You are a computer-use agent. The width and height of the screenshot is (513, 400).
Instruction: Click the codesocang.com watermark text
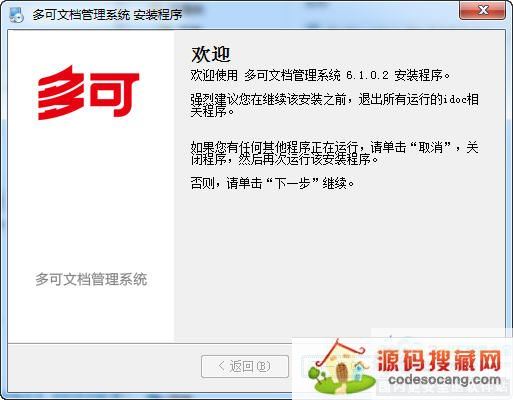point(445,379)
